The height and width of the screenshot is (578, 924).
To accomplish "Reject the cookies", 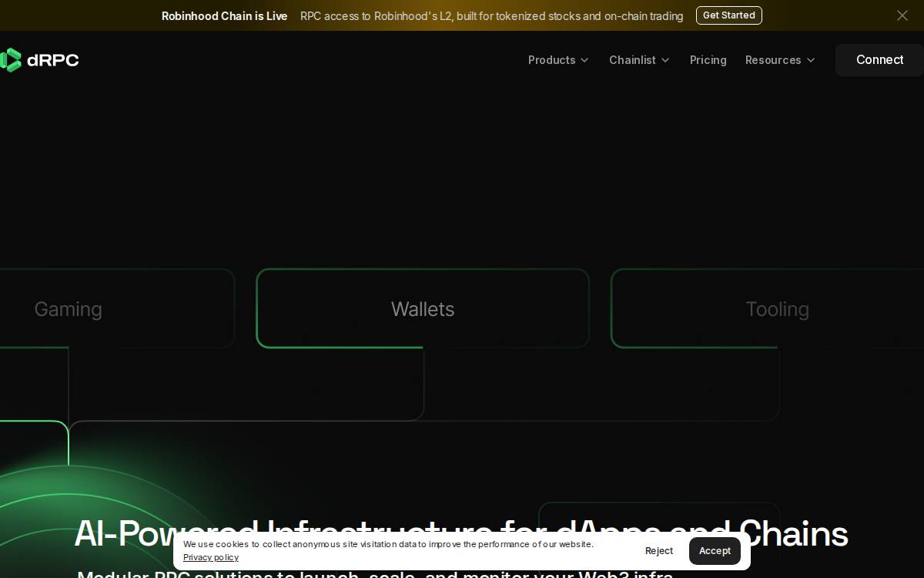I will (x=658, y=551).
